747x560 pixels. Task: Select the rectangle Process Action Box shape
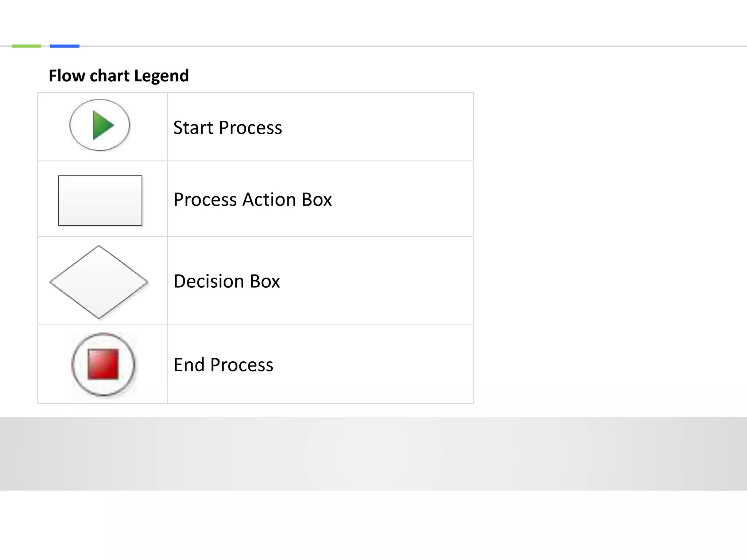click(100, 201)
